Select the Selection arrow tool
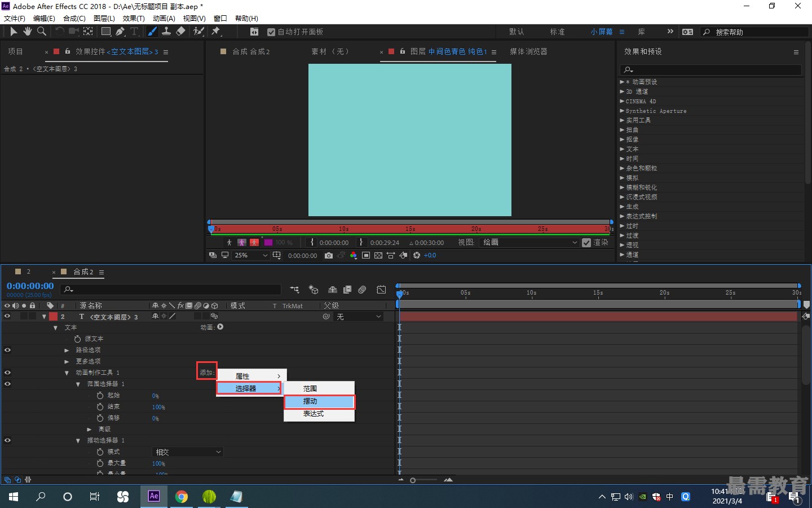Image resolution: width=812 pixels, height=508 pixels. (14, 32)
